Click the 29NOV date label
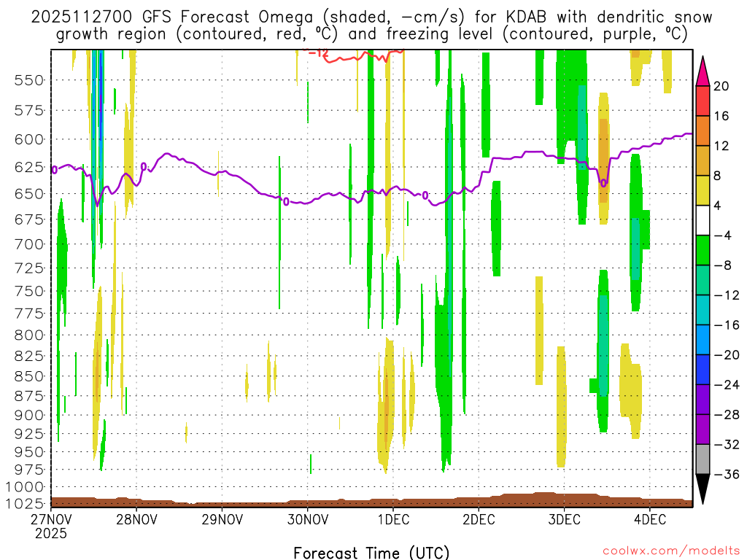Viewport: 747px width, 560px height. [x=222, y=519]
